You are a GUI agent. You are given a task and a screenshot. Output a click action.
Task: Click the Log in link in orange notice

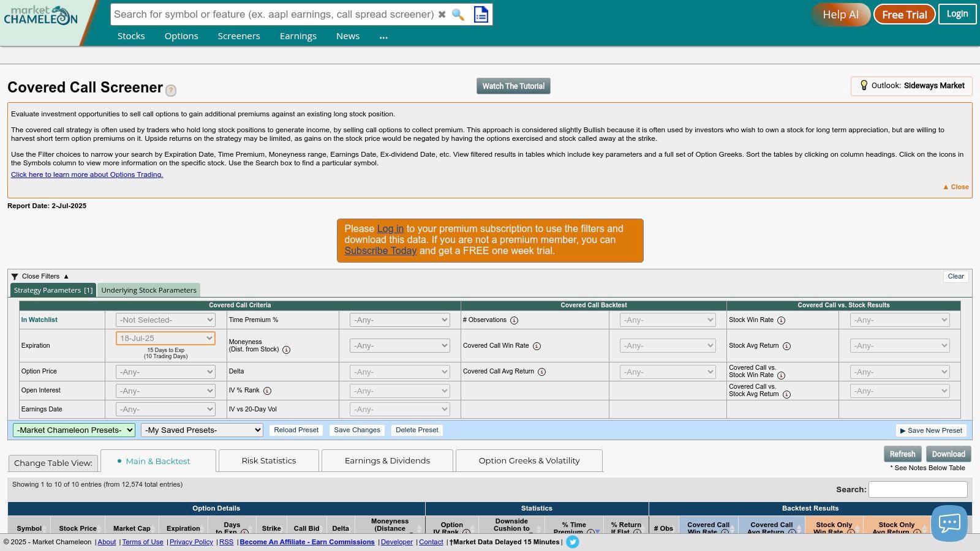pyautogui.click(x=390, y=229)
